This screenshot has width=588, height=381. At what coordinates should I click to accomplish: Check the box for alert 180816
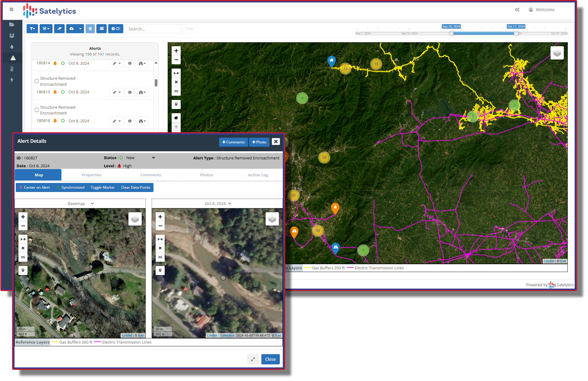pos(37,110)
